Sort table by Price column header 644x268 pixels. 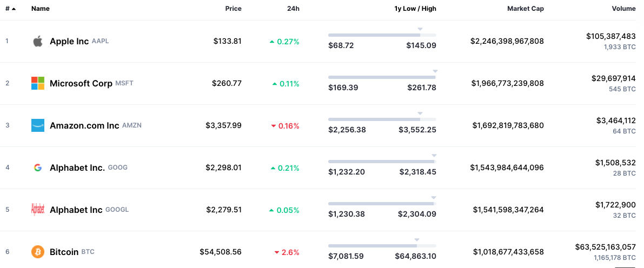pyautogui.click(x=233, y=9)
